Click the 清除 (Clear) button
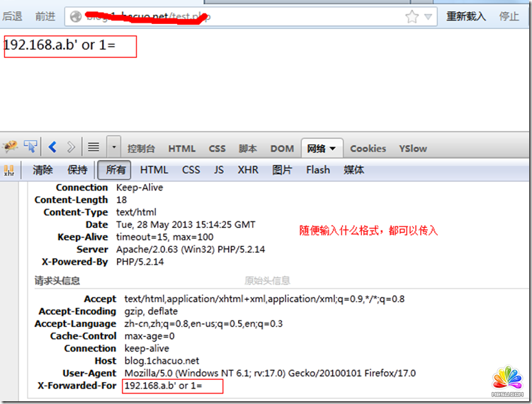The image size is (532, 404). (x=43, y=170)
